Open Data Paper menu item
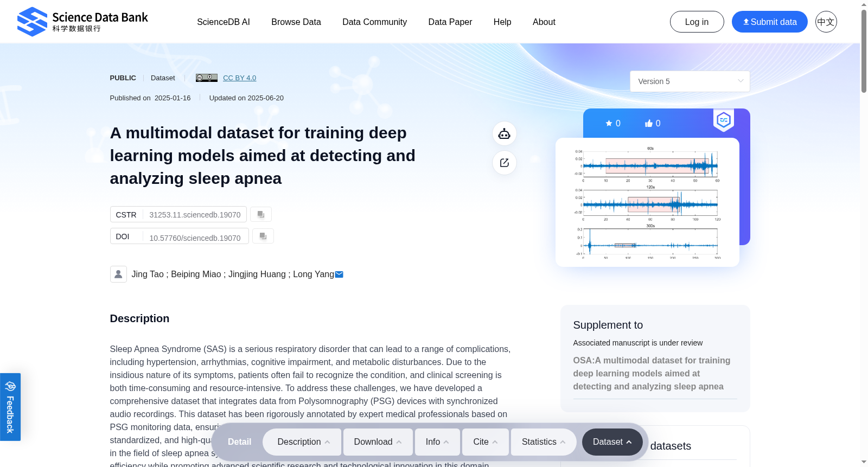This screenshot has width=868, height=467. 450,22
